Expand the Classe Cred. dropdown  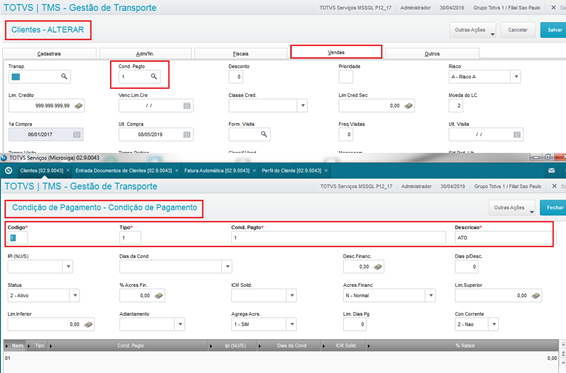click(302, 106)
